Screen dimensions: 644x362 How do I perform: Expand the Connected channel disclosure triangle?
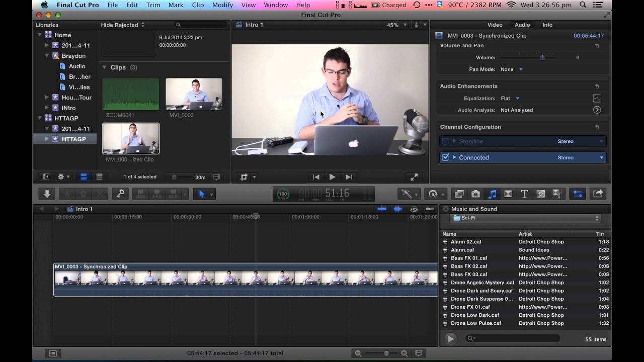[x=454, y=157]
